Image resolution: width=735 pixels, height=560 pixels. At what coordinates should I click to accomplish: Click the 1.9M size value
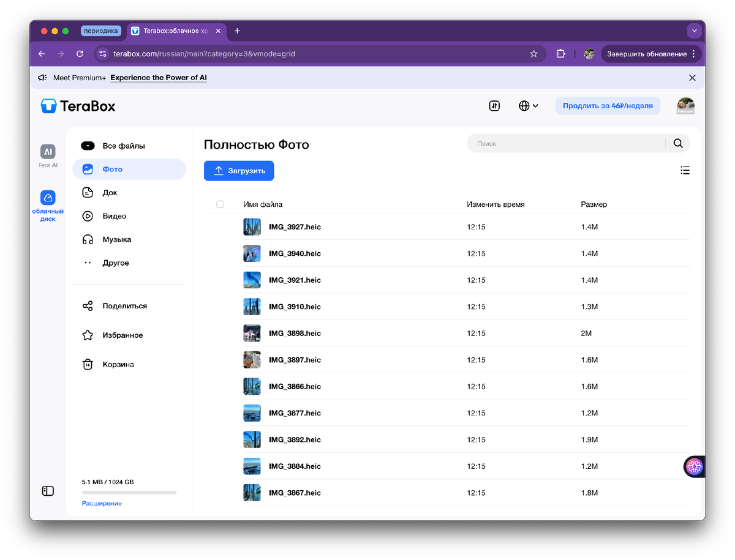(589, 439)
